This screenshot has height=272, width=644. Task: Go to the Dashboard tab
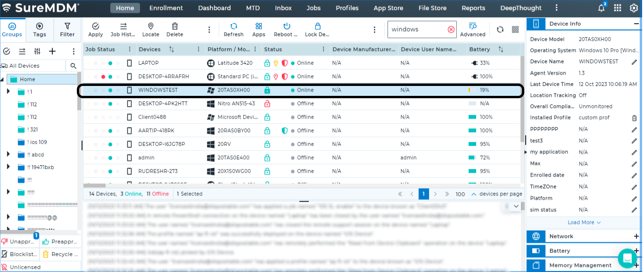click(215, 8)
